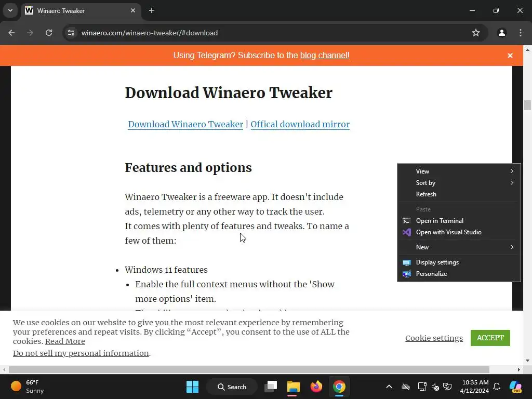Screen dimensions: 532x399
Task: Open the Windows Start menu
Action: (x=192, y=387)
